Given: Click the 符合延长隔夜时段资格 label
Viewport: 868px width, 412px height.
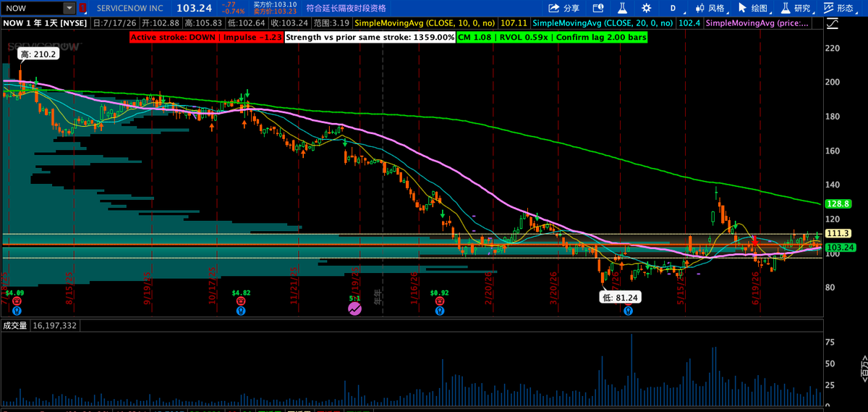Looking at the screenshot, I should [346, 8].
